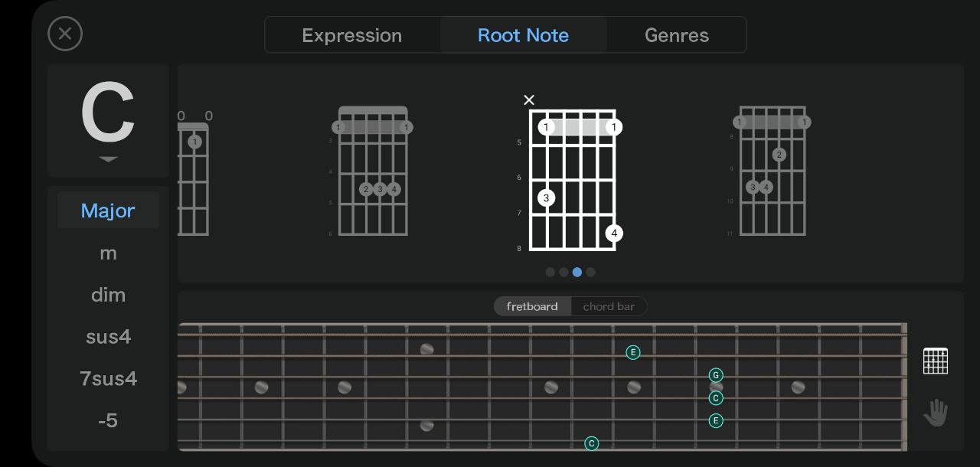Pick the sus4 chord type

(108, 337)
